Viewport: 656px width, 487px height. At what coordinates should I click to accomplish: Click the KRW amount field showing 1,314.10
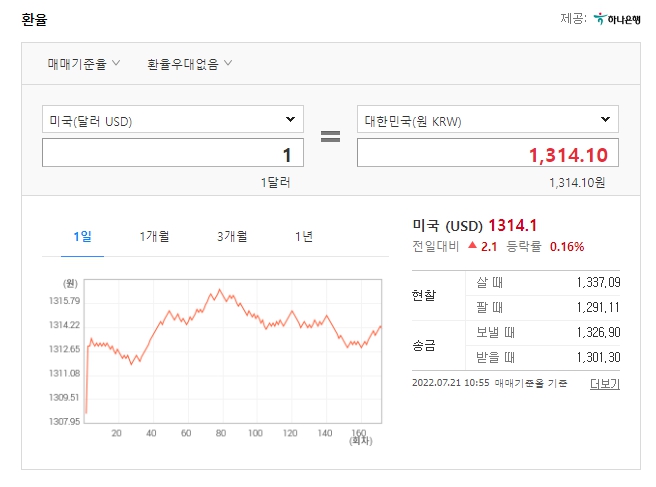click(x=488, y=153)
